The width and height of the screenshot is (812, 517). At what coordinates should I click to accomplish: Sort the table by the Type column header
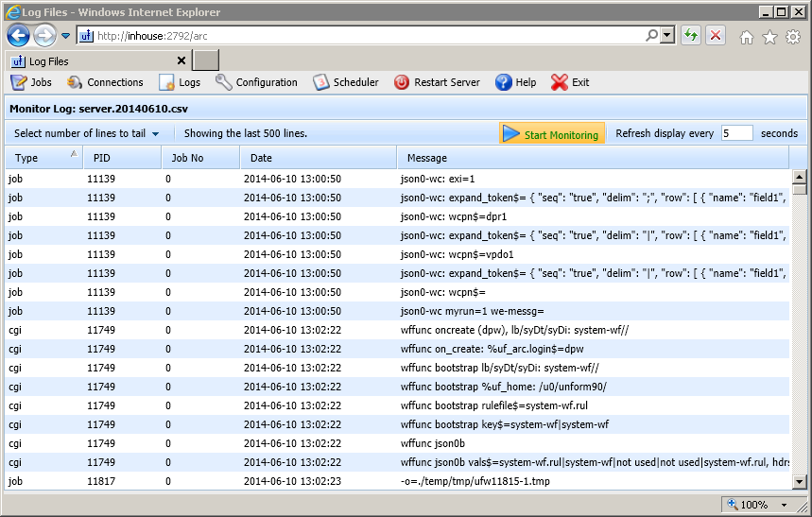43,158
